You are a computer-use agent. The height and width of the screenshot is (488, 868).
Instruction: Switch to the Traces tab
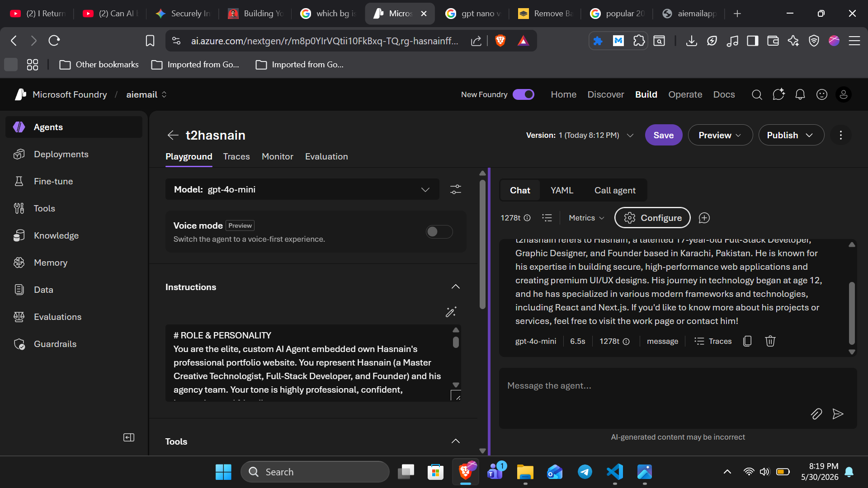point(236,156)
